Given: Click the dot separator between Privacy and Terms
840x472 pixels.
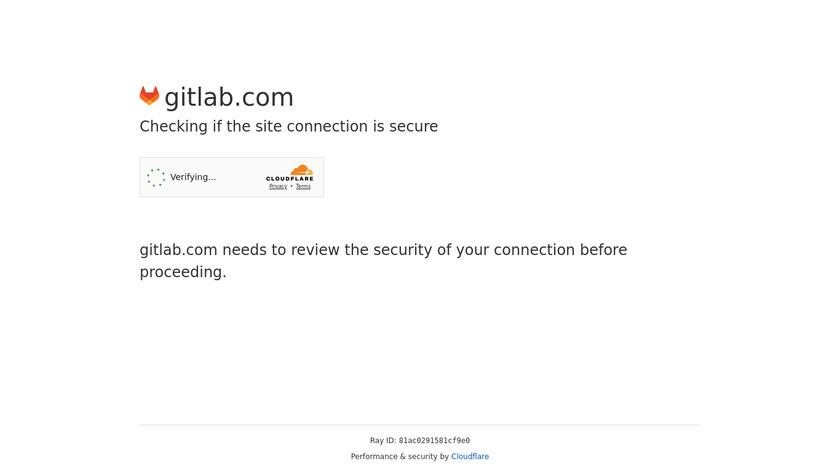Looking at the screenshot, I should click(x=291, y=187).
